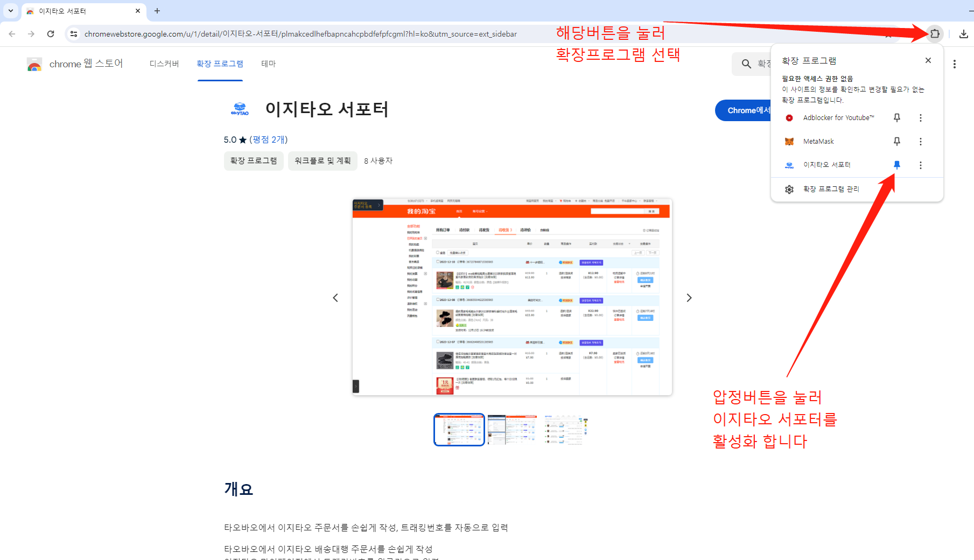Image resolution: width=974 pixels, height=560 pixels.
Task: Click the Adblocker red icon
Action: [x=789, y=118]
